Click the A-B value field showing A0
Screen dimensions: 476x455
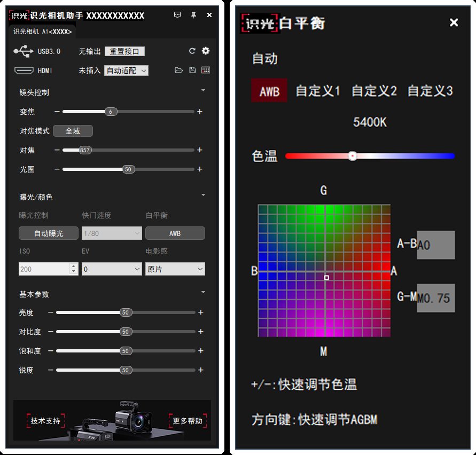[435, 245]
